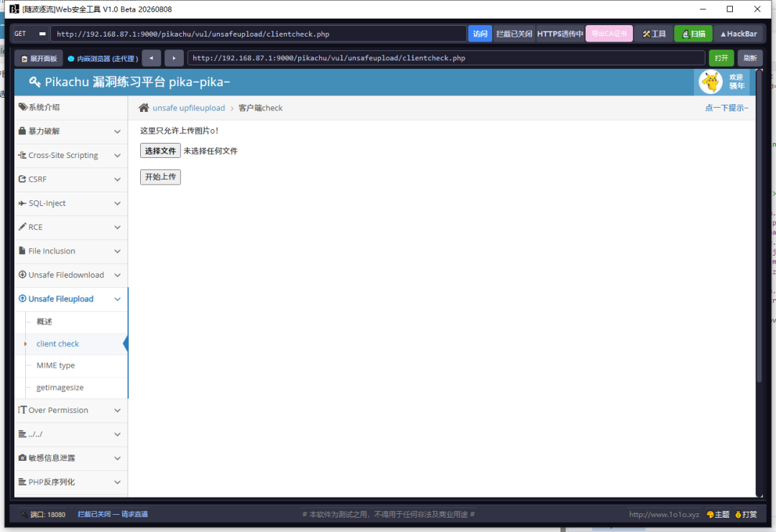Viewport: 776px width, 532px height.
Task: Click the 选择文件 choose file button
Action: (160, 151)
